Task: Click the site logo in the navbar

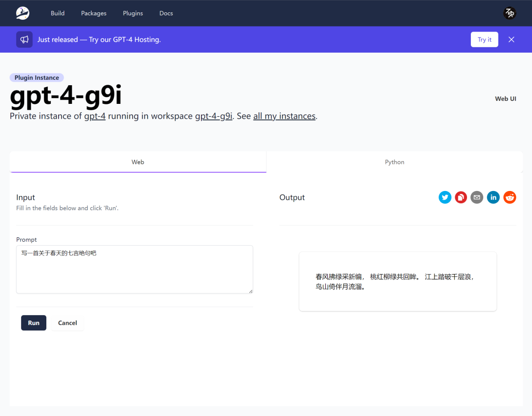Action: (23, 13)
